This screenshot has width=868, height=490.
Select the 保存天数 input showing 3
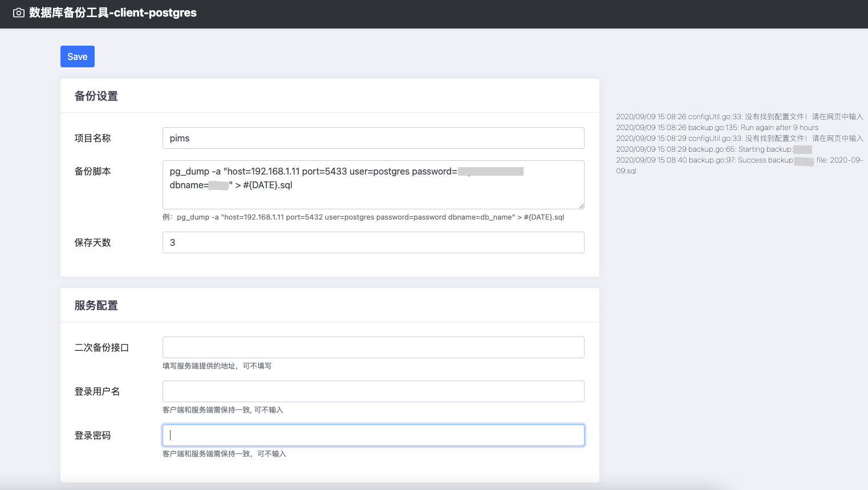coord(373,242)
